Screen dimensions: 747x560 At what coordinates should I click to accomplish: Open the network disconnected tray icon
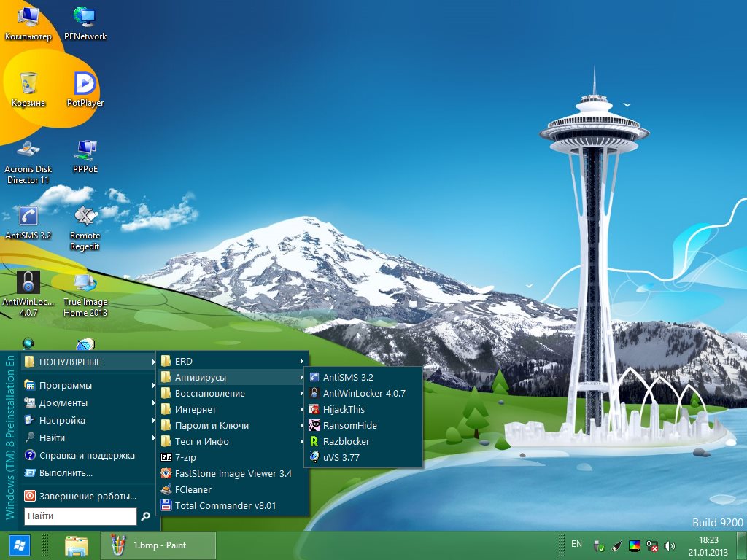652,545
